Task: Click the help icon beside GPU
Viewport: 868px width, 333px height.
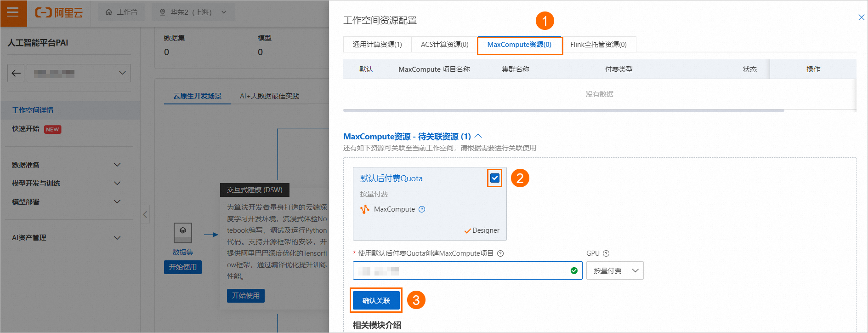Action: click(606, 253)
